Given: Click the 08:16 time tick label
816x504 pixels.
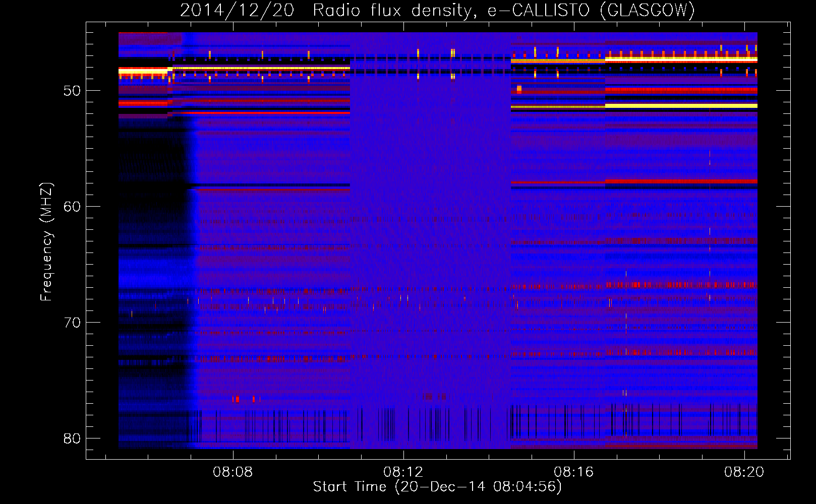Looking at the screenshot, I should (x=573, y=472).
